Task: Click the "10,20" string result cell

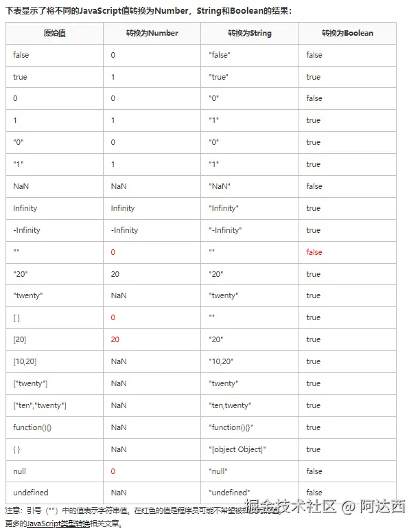Action: point(220,361)
